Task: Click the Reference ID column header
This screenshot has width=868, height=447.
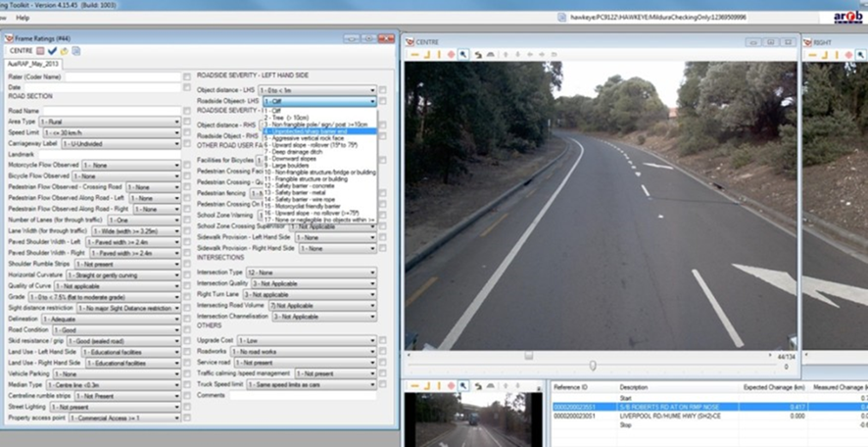Action: tap(570, 387)
